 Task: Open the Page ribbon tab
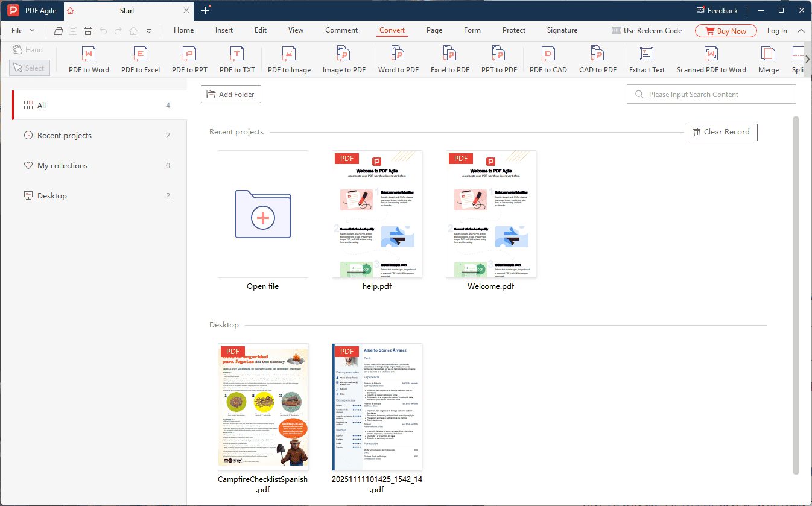[434, 30]
